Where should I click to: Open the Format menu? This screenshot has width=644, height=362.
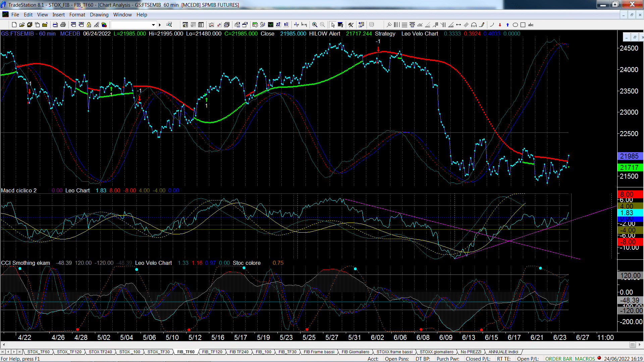pyautogui.click(x=77, y=15)
